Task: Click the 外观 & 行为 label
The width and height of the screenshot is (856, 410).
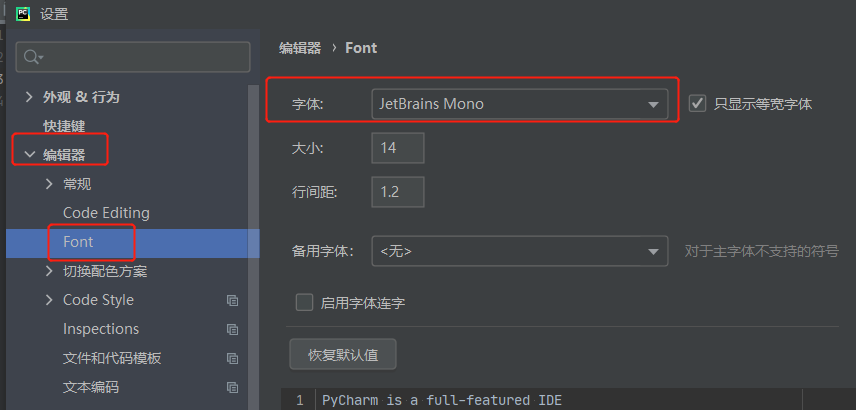Action: (81, 97)
